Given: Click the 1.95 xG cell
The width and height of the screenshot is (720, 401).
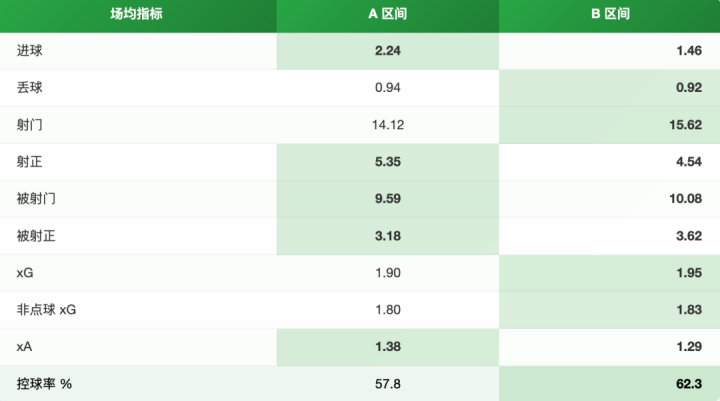Looking at the screenshot, I should 687,273.
